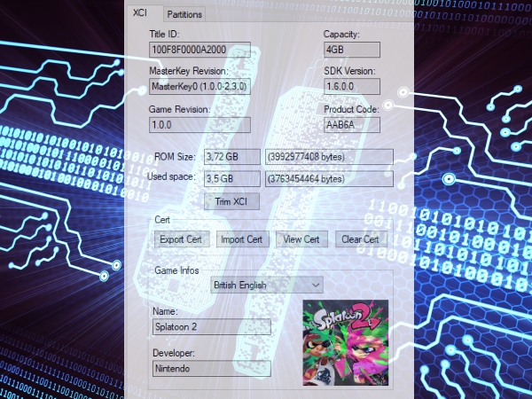The width and height of the screenshot is (532, 399).
Task: Click ROM size bytes field 3992977408
Action: [329, 157]
